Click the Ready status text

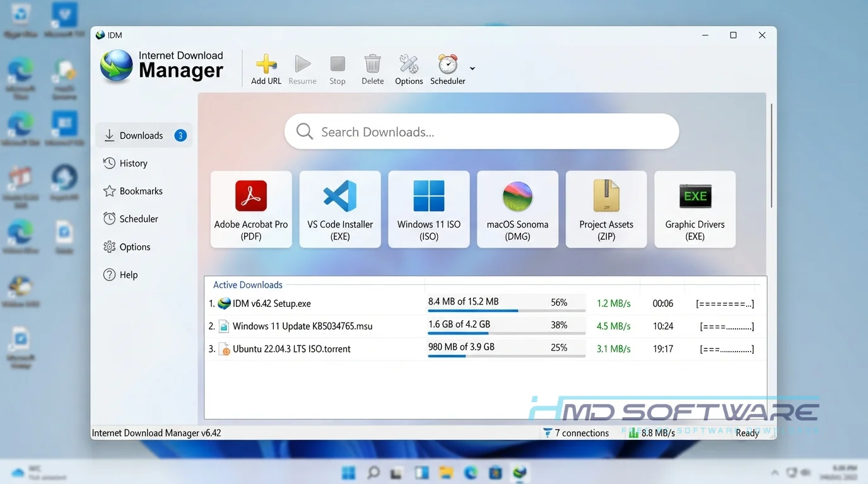pos(748,433)
